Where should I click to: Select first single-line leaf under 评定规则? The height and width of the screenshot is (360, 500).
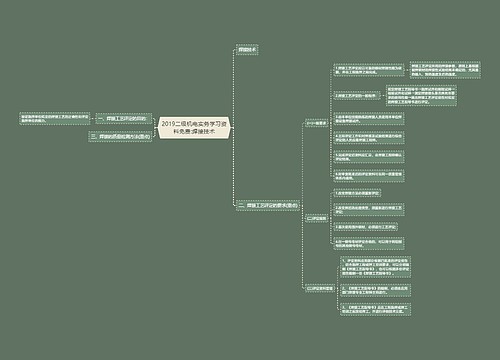coord(357,193)
